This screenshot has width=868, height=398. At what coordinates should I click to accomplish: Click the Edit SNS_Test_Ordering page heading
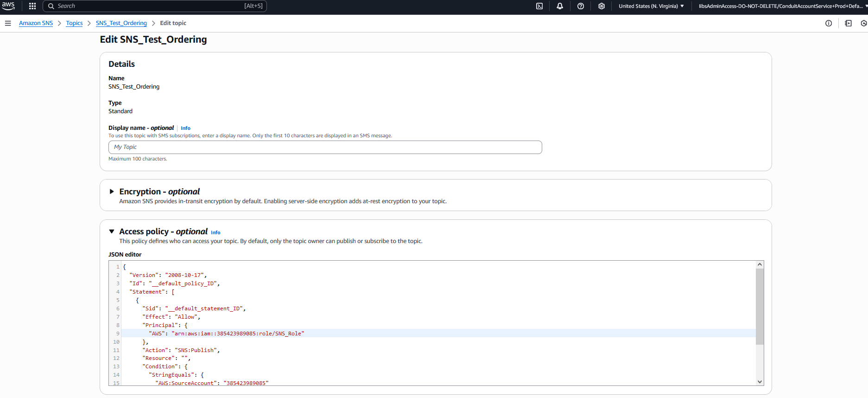pos(153,39)
